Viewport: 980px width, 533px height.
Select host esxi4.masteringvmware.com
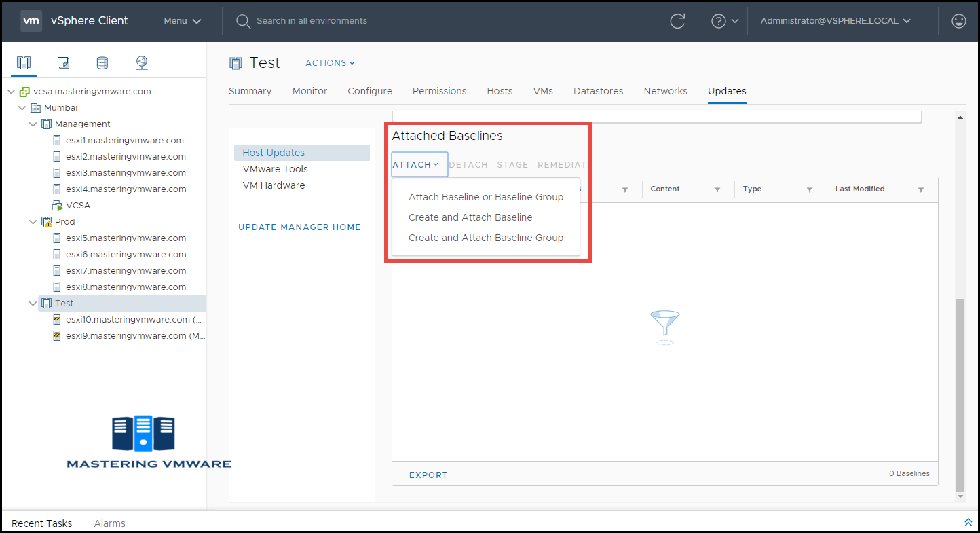coord(126,189)
